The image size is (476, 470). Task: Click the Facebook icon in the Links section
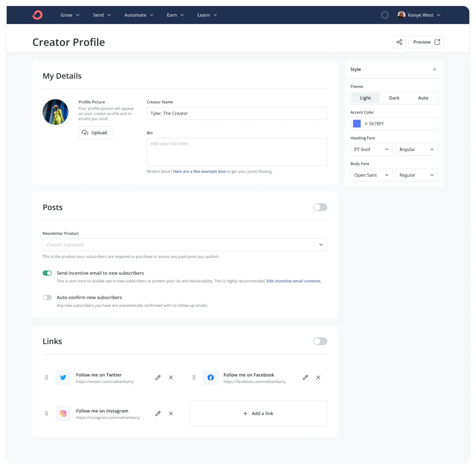pyautogui.click(x=210, y=377)
